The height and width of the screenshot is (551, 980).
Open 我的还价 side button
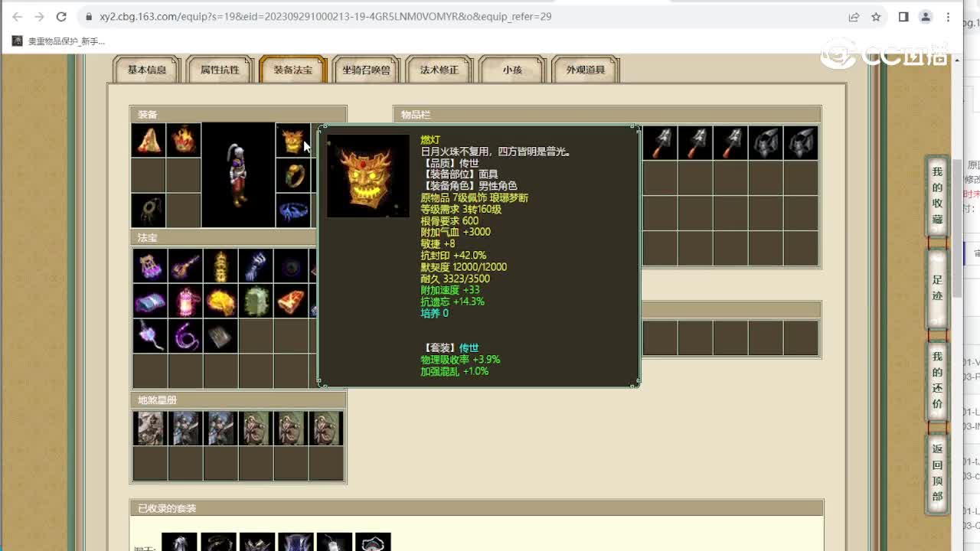pos(938,380)
